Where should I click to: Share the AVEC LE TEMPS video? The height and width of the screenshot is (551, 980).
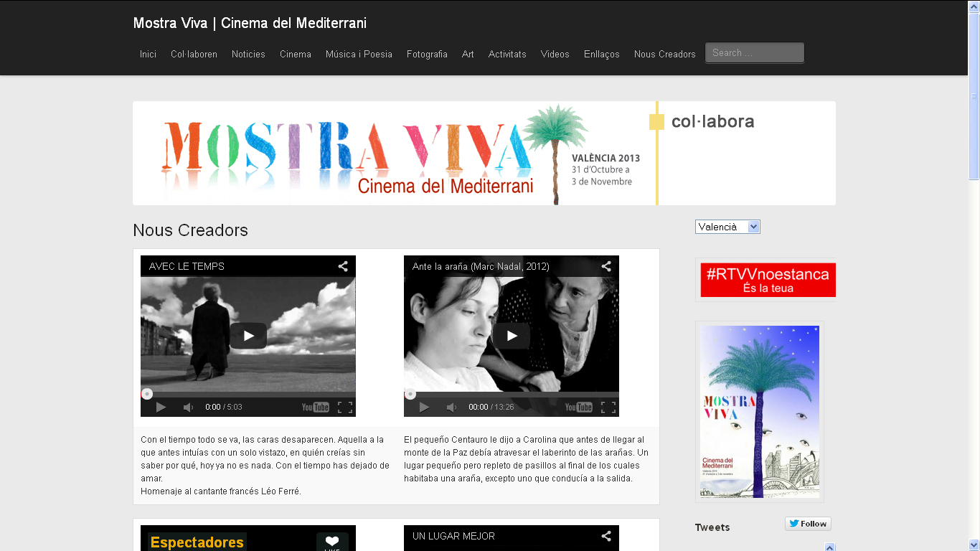(x=343, y=266)
